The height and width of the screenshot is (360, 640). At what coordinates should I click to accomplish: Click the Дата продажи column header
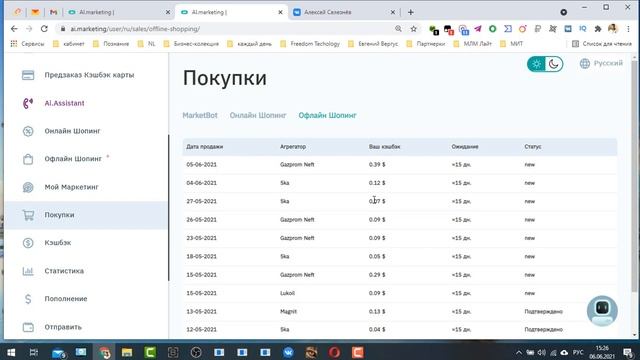click(204, 147)
